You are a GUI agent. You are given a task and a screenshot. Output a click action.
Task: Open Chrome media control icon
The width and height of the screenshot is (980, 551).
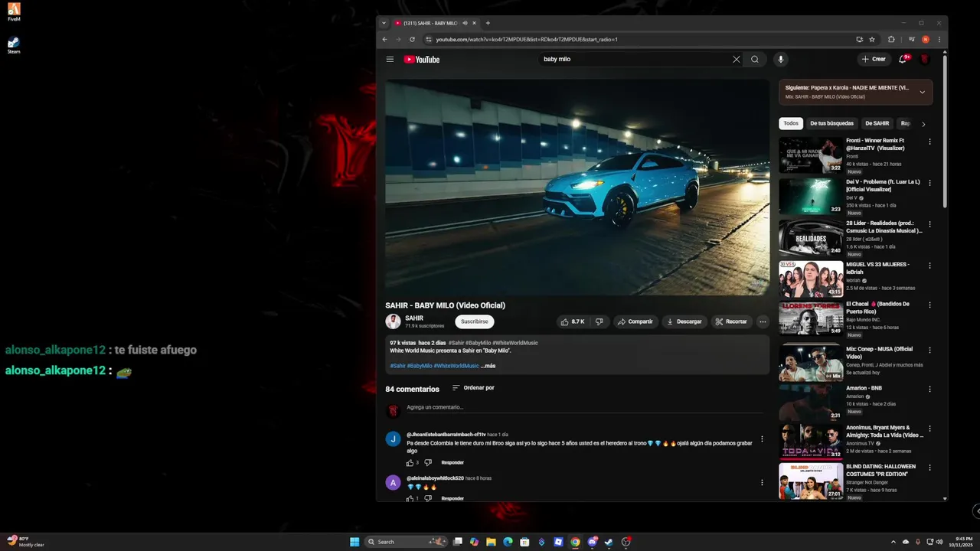tap(911, 39)
